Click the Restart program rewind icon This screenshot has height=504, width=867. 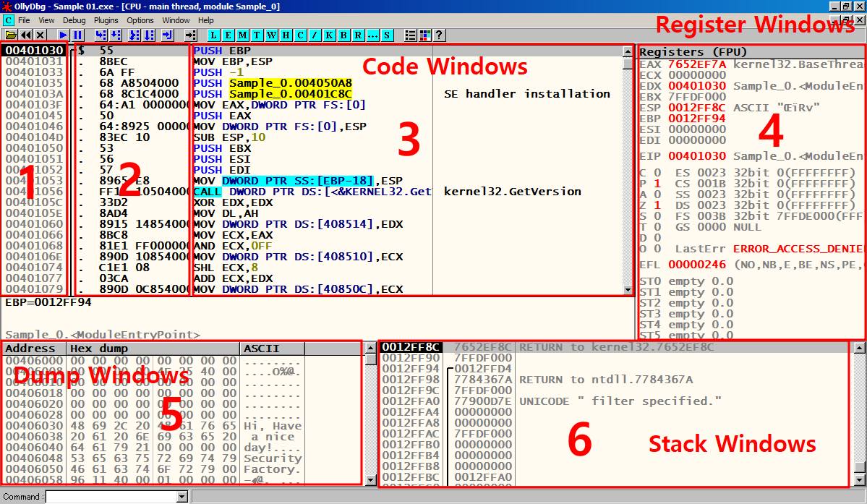pos(25,35)
